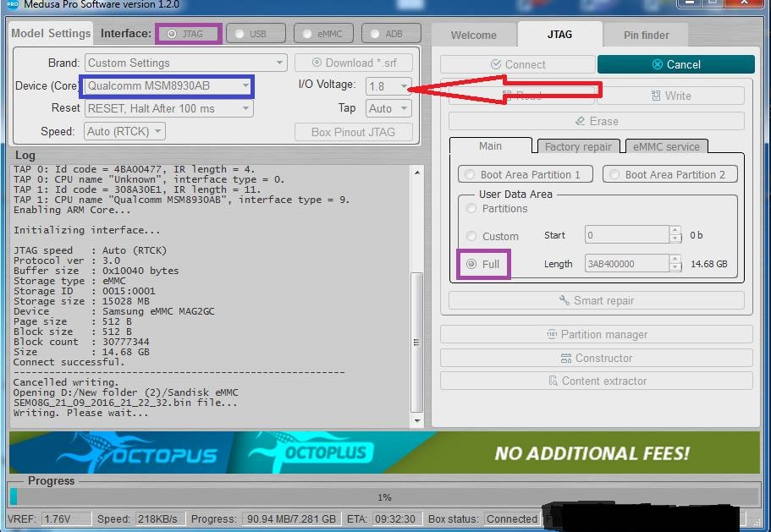Screen dimensions: 771x532
Task: Open the Speed Auto (RTCK) dropdown
Action: click(x=124, y=132)
